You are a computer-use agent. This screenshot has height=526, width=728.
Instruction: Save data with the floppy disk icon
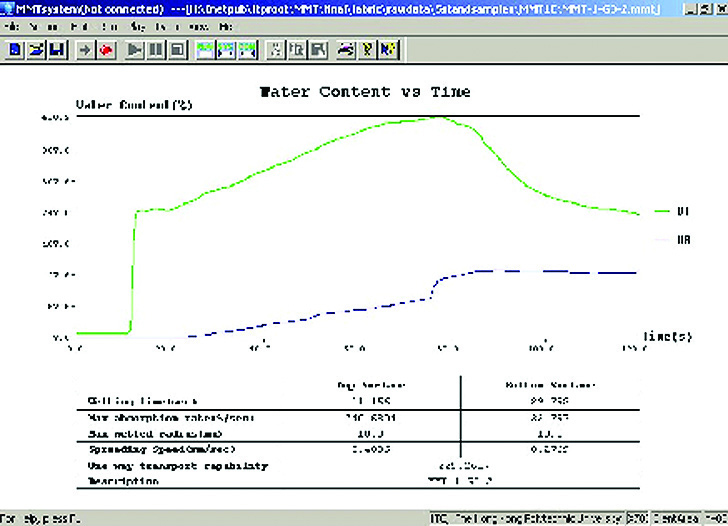pos(54,48)
